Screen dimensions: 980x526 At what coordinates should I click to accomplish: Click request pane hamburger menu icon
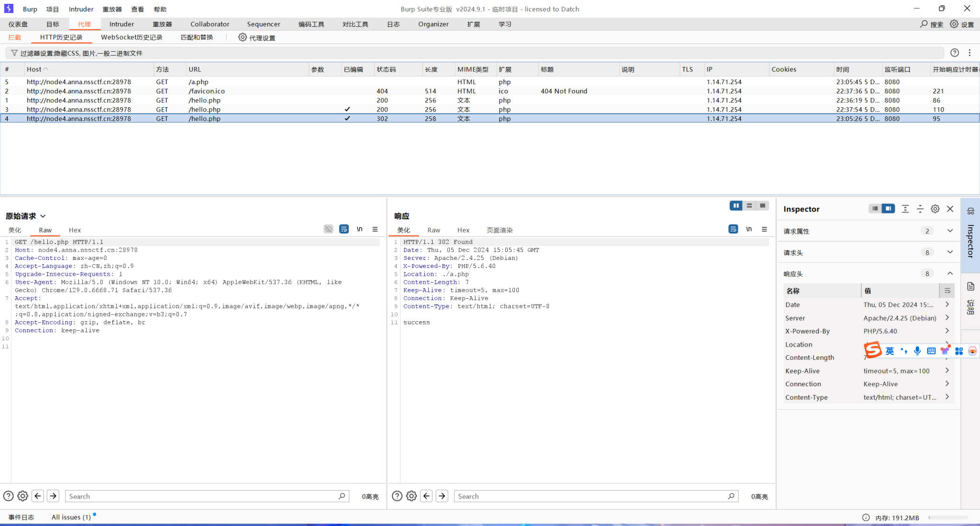pyautogui.click(x=375, y=229)
